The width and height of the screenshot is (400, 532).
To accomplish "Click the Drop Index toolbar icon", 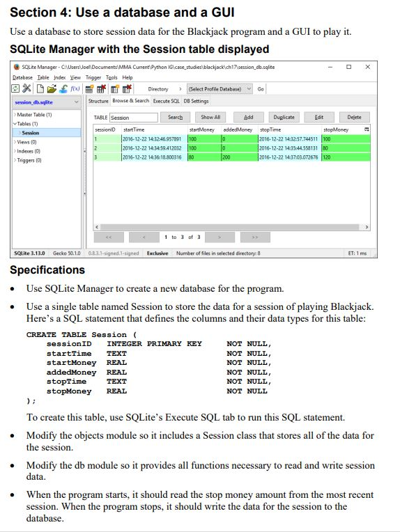I will click(x=127, y=89).
